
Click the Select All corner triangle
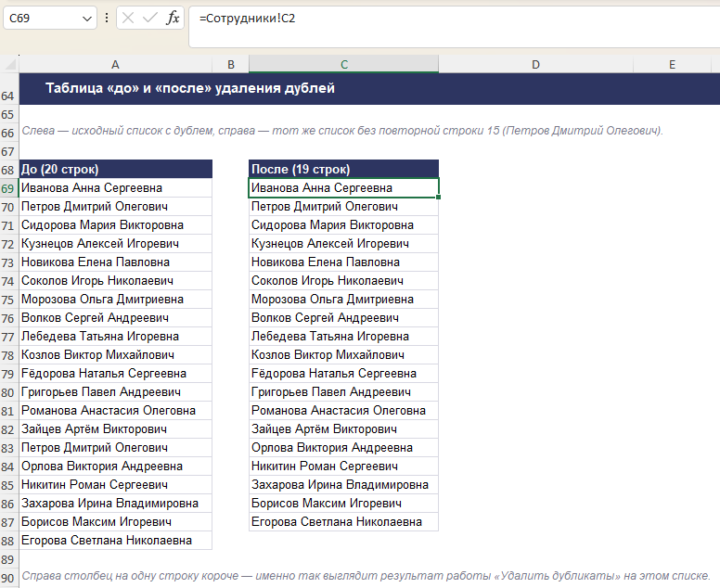[9, 64]
